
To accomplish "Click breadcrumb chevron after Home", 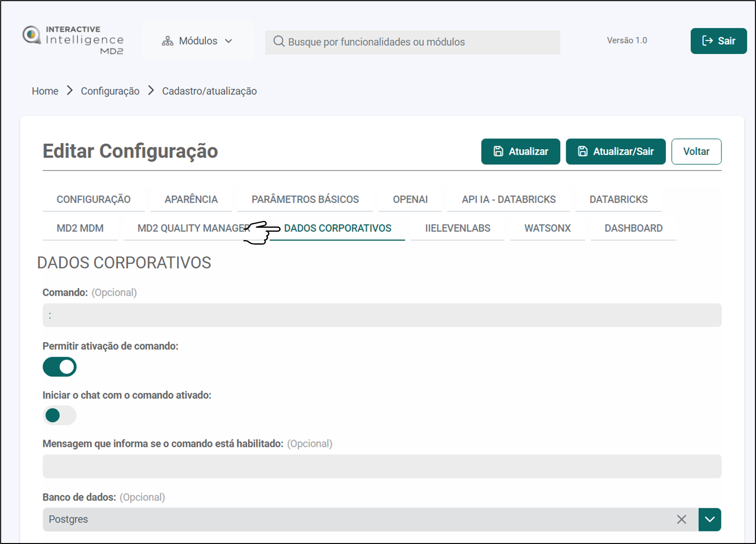I will [70, 91].
